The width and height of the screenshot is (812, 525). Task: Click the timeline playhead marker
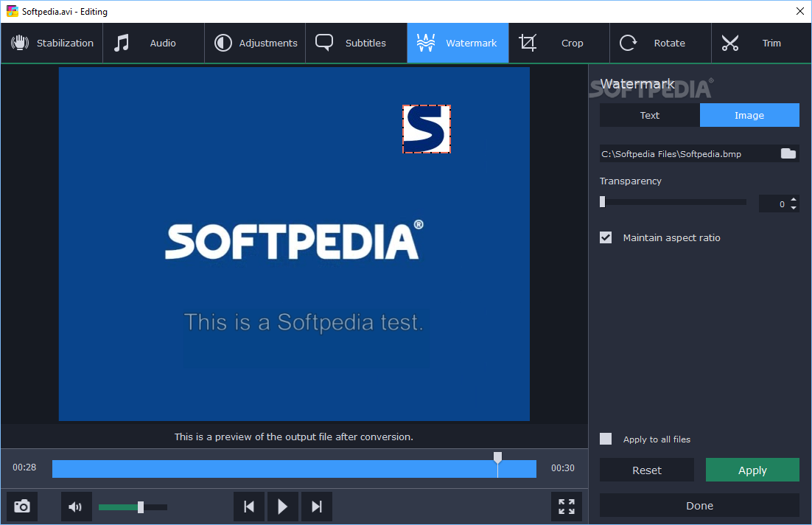point(497,457)
